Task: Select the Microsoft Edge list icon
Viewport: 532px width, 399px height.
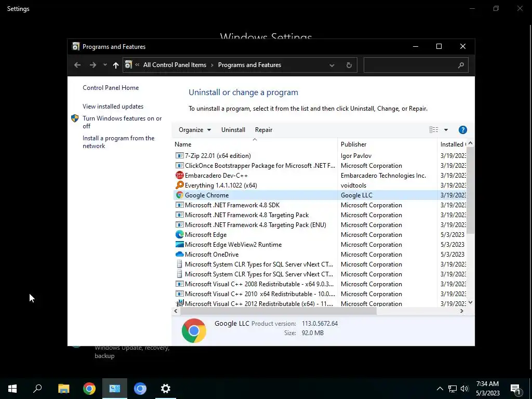Action: click(179, 234)
